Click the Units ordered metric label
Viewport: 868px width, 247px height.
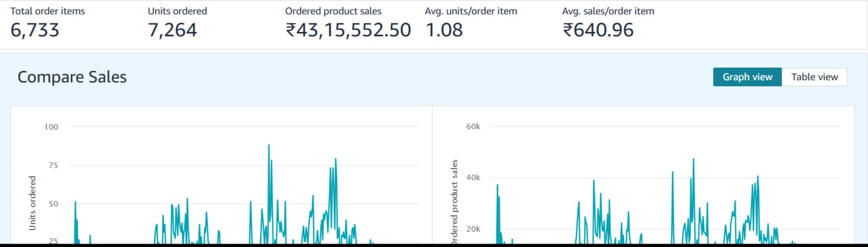(x=177, y=11)
